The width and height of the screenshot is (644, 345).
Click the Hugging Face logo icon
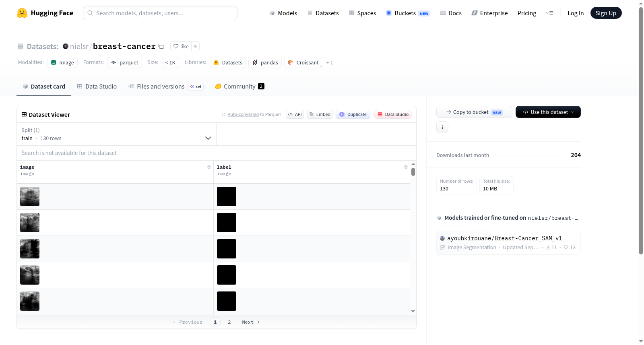click(22, 13)
